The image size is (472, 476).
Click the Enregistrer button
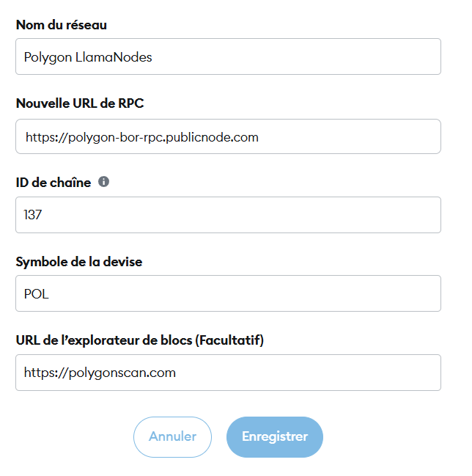coord(275,436)
